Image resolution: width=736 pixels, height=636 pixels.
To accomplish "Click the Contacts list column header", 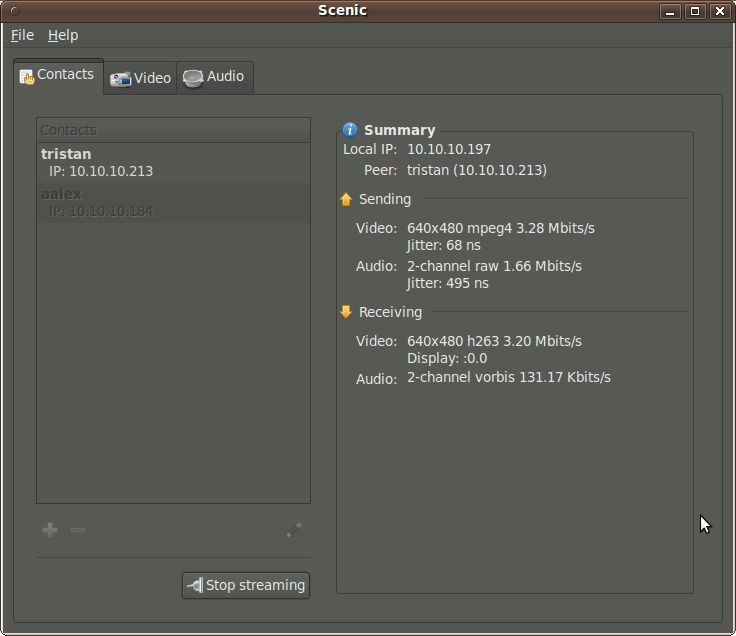I will pyautogui.click(x=173, y=130).
